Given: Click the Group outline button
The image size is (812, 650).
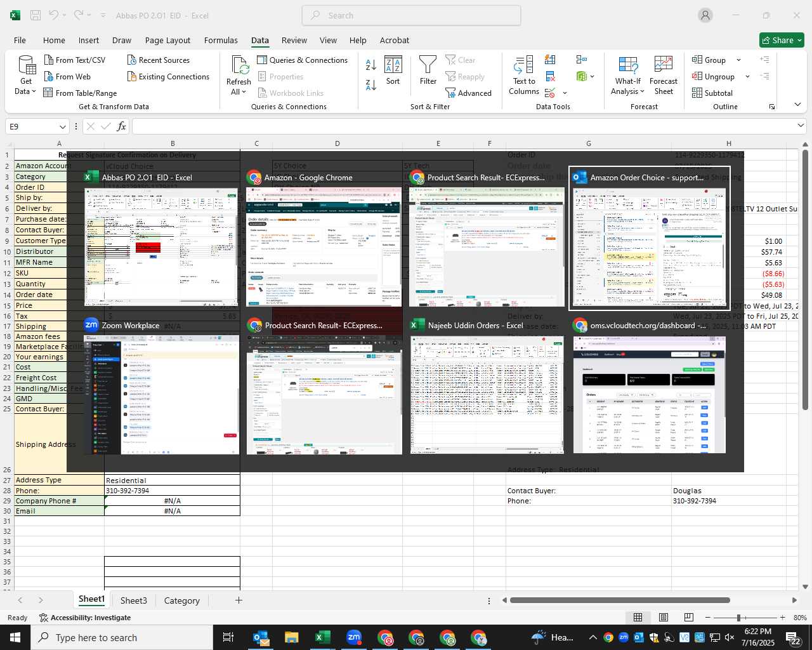Looking at the screenshot, I should tap(709, 60).
